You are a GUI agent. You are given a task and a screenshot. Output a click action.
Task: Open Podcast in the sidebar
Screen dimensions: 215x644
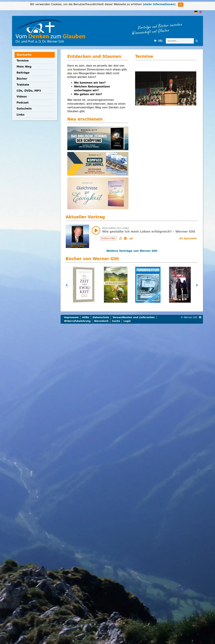point(34,102)
